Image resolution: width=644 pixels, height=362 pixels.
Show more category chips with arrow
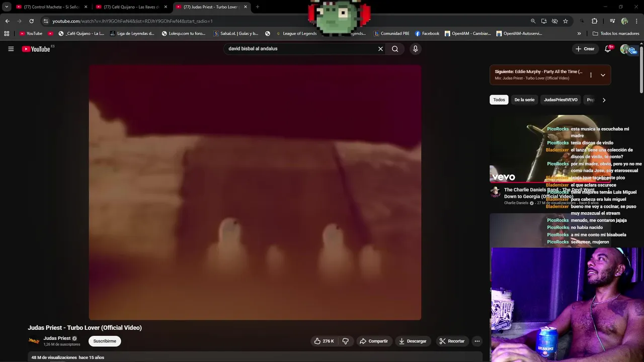[604, 100]
